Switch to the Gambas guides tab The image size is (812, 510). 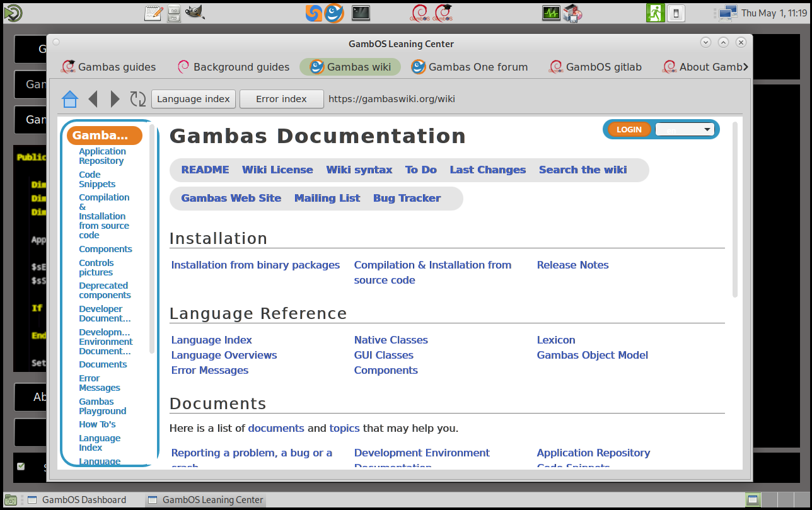[x=108, y=67]
